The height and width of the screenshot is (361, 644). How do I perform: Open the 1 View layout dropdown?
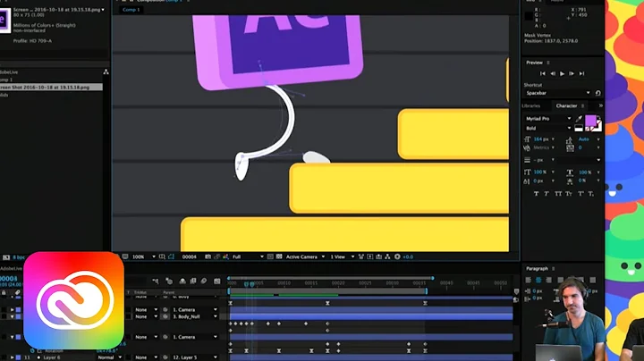pyautogui.click(x=342, y=256)
